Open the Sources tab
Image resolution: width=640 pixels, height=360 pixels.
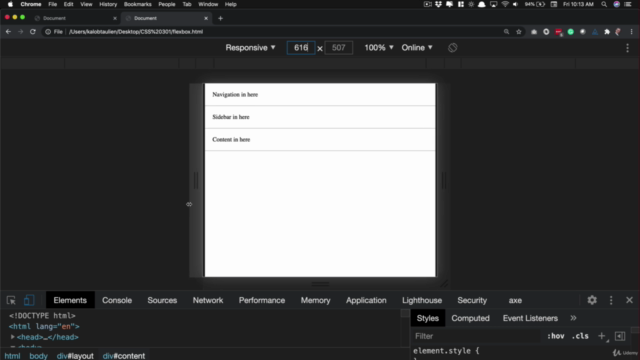[162, 300]
